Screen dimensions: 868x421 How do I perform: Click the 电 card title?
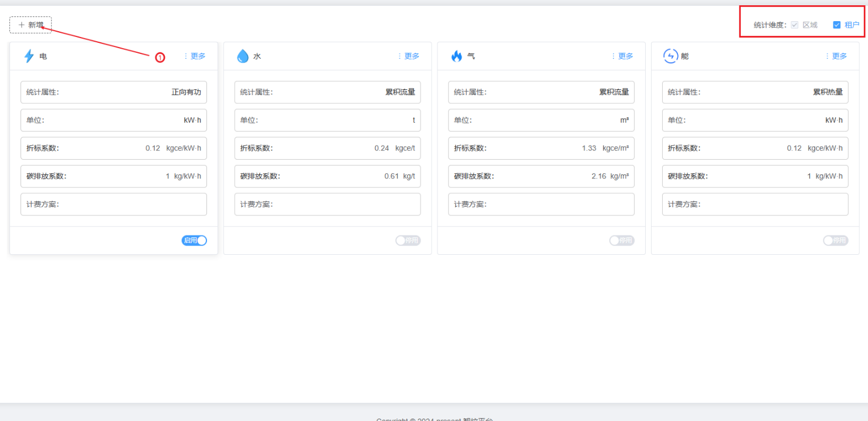point(43,56)
